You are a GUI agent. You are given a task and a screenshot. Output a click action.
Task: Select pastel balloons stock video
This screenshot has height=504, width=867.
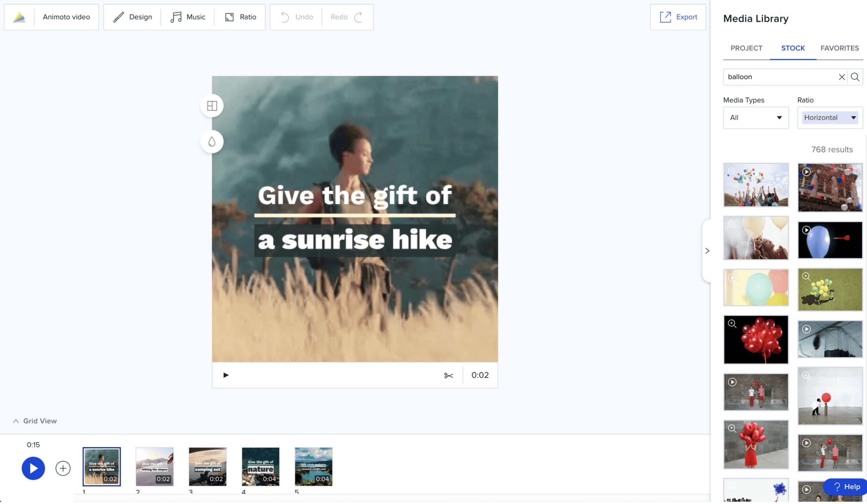[756, 288]
